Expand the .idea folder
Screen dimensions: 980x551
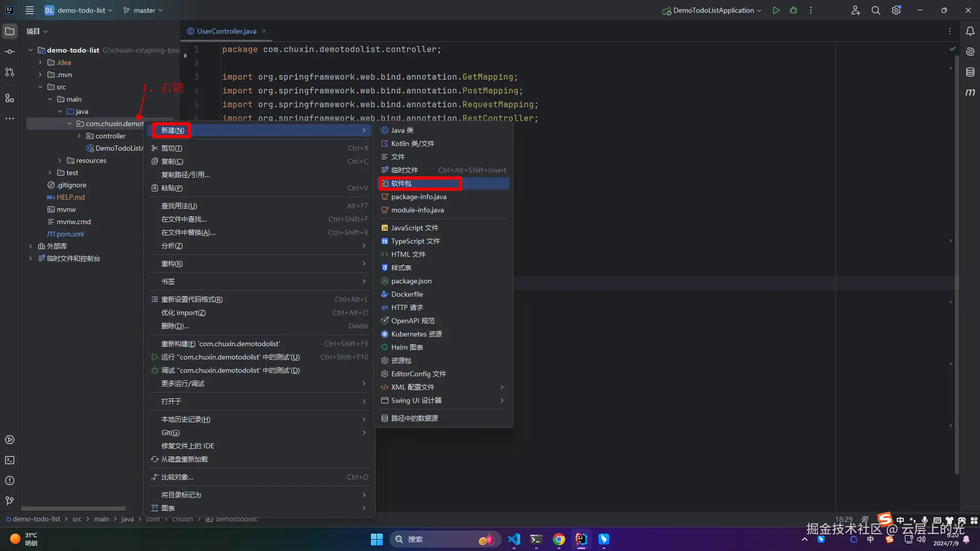point(40,62)
